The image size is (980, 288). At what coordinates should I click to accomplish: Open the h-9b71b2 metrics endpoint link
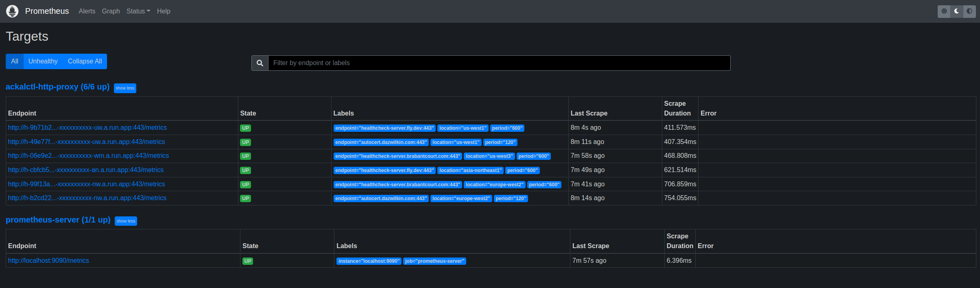pos(87,128)
